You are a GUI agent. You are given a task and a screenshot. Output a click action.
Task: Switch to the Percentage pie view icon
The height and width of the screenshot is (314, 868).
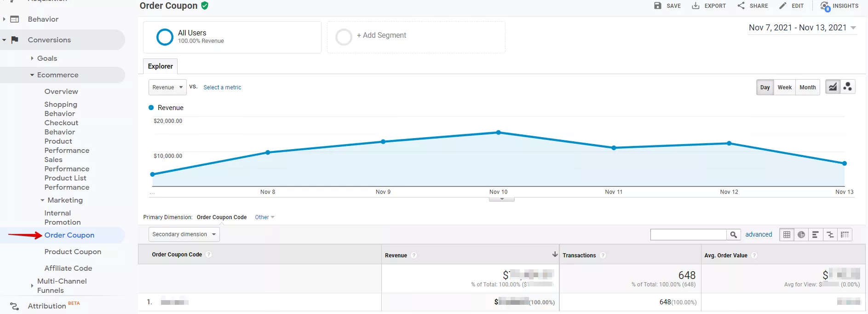[801, 235]
